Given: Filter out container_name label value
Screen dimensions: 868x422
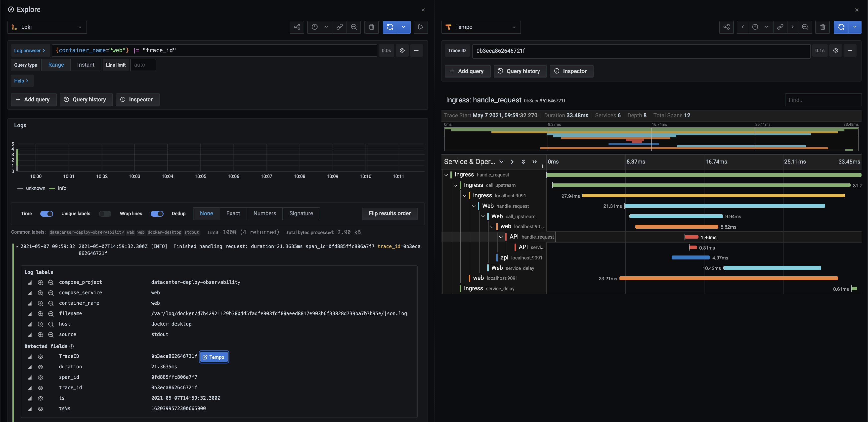Looking at the screenshot, I should 51,303.
